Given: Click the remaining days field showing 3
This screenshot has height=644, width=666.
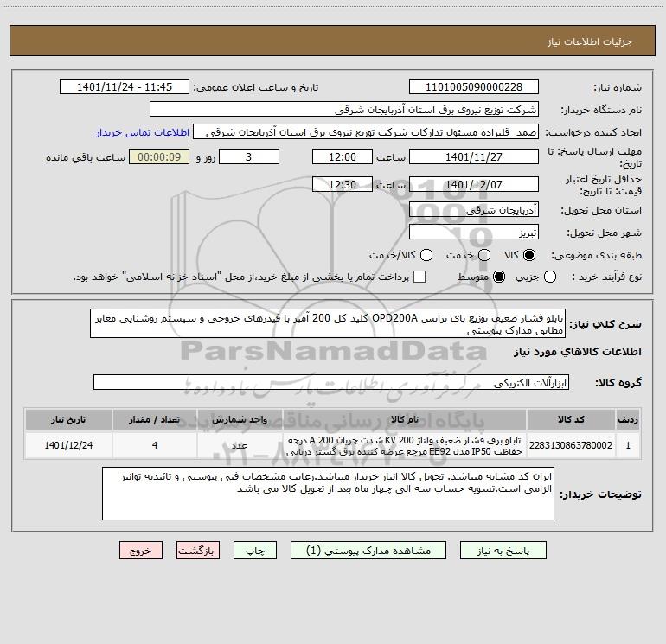Looking at the screenshot, I should coord(249,156).
